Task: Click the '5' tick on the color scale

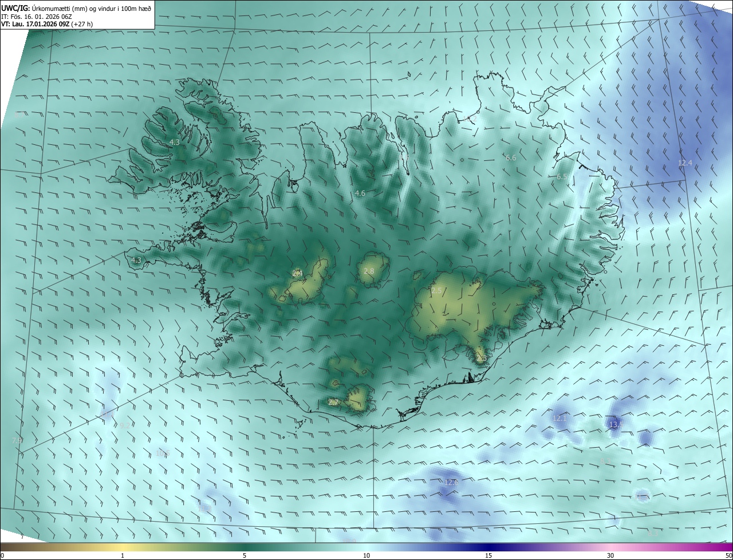Action: coord(245,555)
